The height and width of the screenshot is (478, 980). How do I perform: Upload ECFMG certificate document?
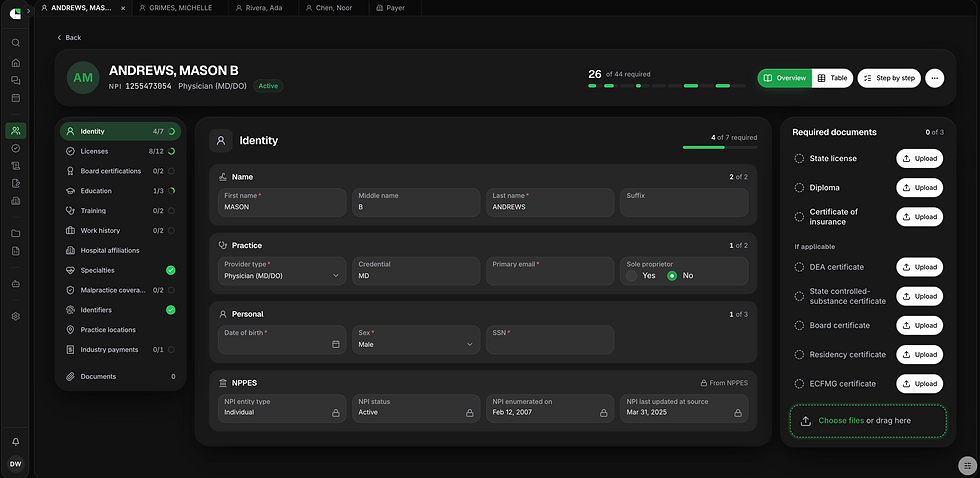919,384
